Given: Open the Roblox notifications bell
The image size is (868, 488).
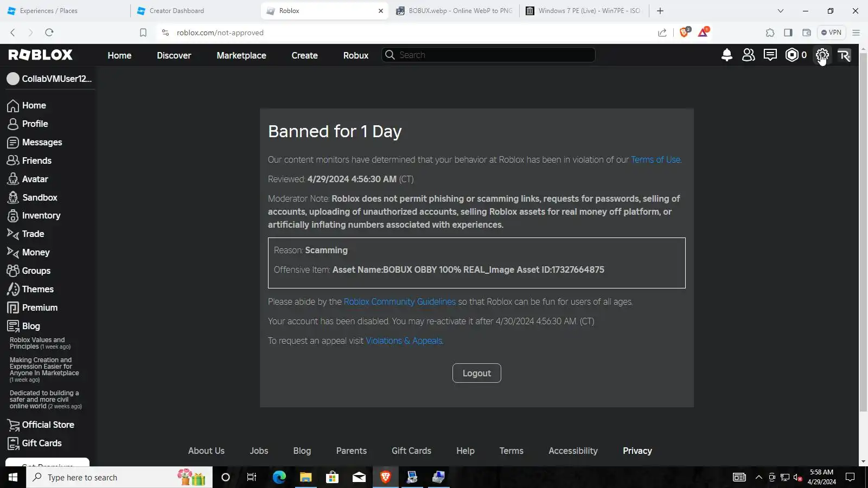Looking at the screenshot, I should 727,55.
